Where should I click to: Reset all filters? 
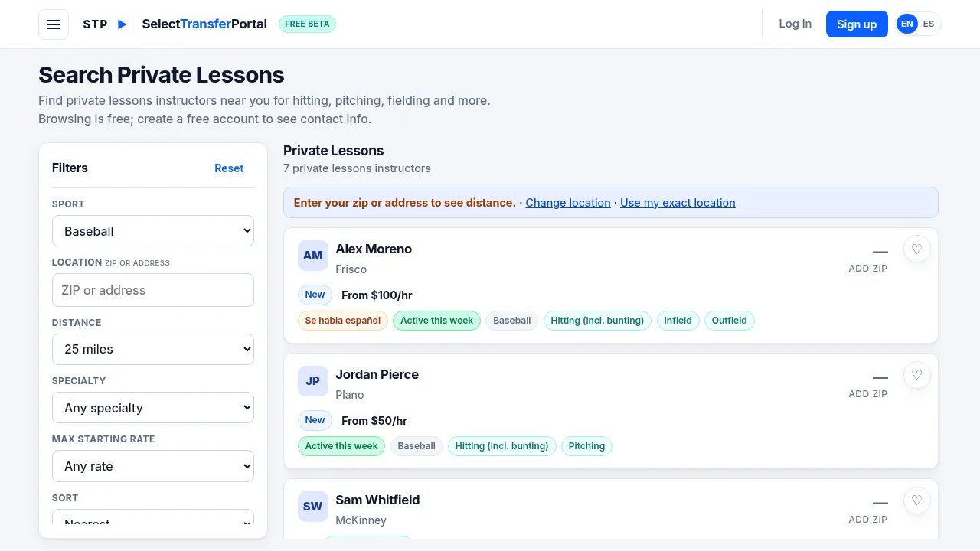point(229,168)
